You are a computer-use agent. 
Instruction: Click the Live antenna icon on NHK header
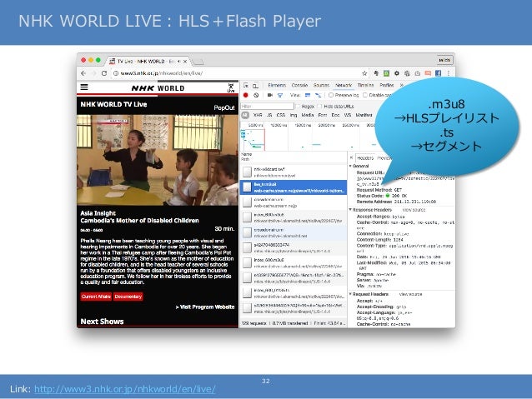(x=231, y=87)
